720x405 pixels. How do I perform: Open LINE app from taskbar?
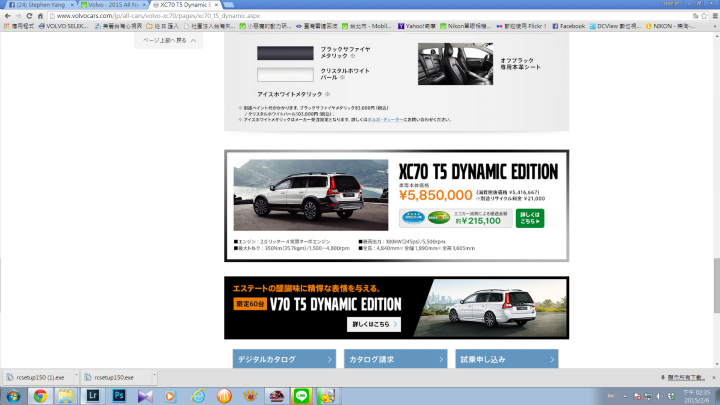coord(301,396)
